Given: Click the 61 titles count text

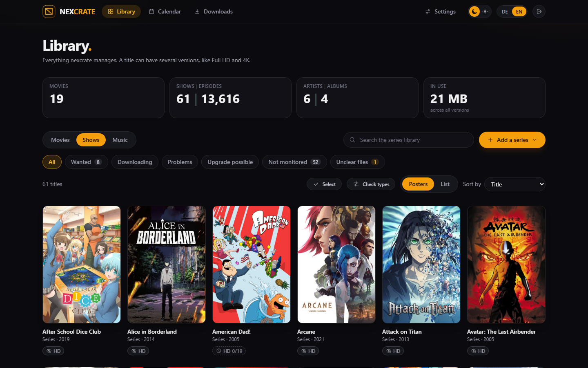Looking at the screenshot, I should tap(52, 184).
